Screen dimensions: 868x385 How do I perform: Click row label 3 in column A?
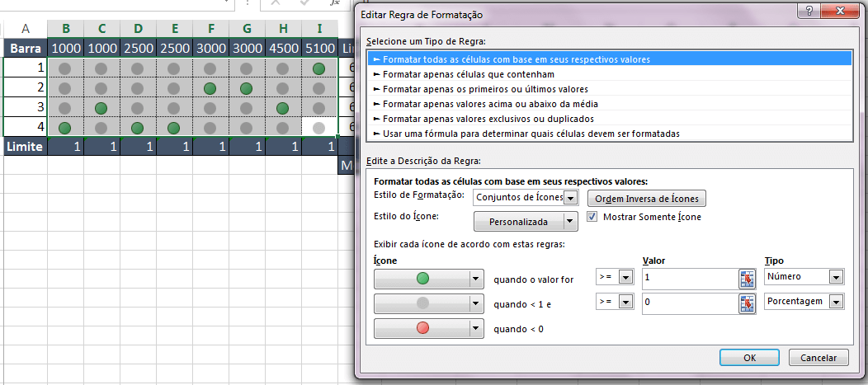click(x=26, y=107)
